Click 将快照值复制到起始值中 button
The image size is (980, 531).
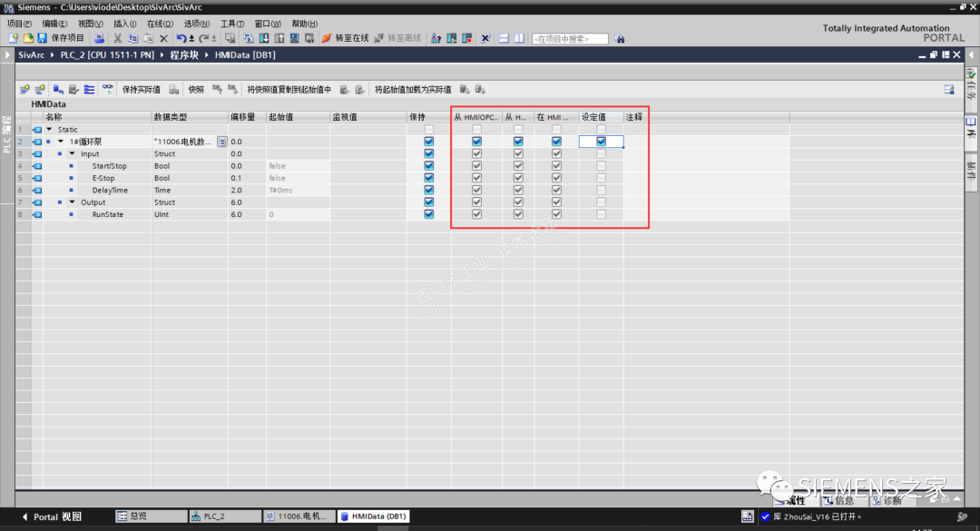point(289,90)
